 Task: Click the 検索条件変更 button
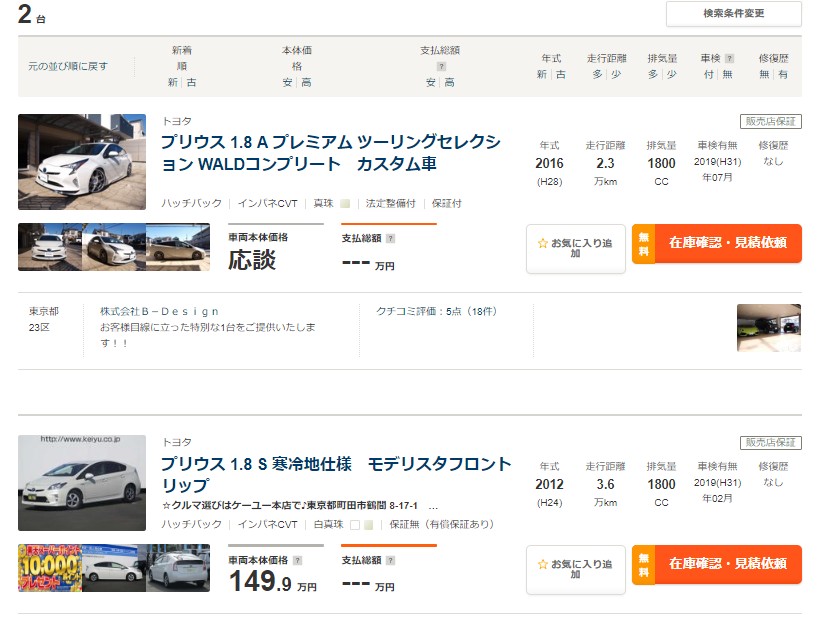pos(733,14)
